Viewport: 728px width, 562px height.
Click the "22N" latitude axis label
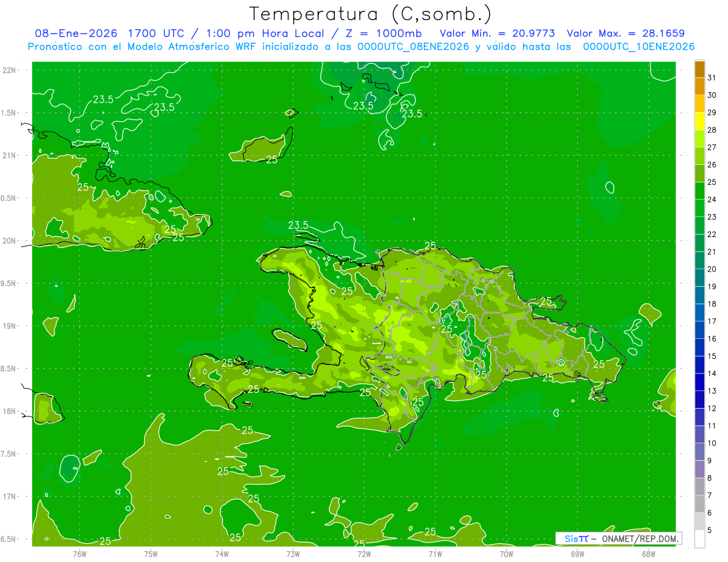coord(10,70)
